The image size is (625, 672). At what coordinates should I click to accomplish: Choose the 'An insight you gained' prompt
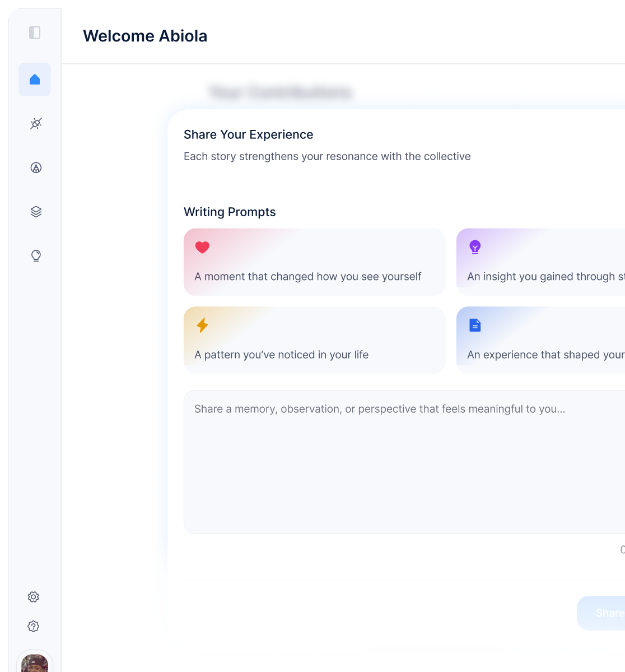pyautogui.click(x=540, y=262)
